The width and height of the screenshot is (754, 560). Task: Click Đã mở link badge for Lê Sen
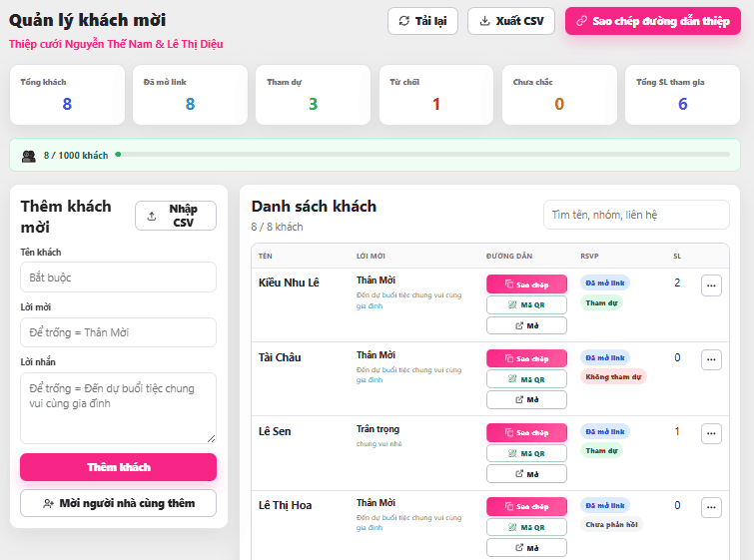click(x=605, y=431)
